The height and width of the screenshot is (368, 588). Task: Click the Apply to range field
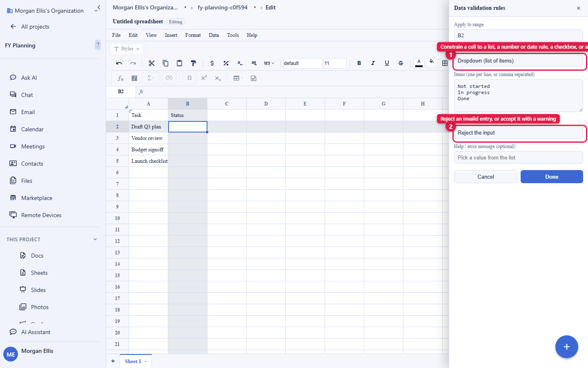tap(519, 36)
